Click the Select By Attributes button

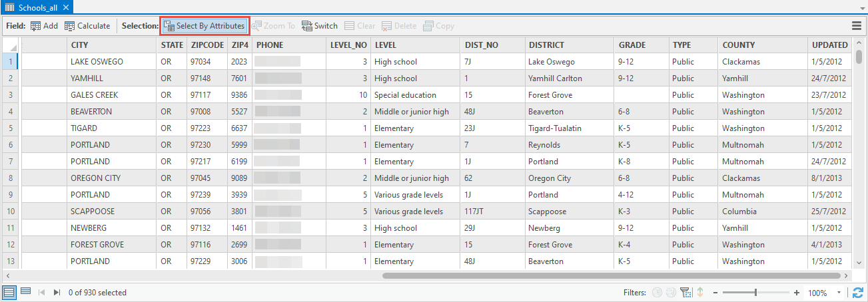coord(205,26)
